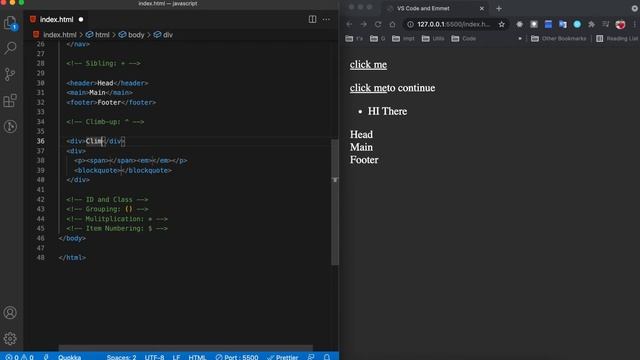The height and width of the screenshot is (360, 640).
Task: Open the Manage gear menu
Action: tap(10, 338)
